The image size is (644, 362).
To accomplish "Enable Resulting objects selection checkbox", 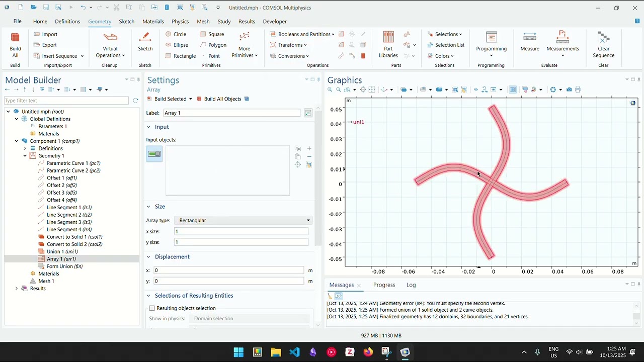I will pos(152,308).
